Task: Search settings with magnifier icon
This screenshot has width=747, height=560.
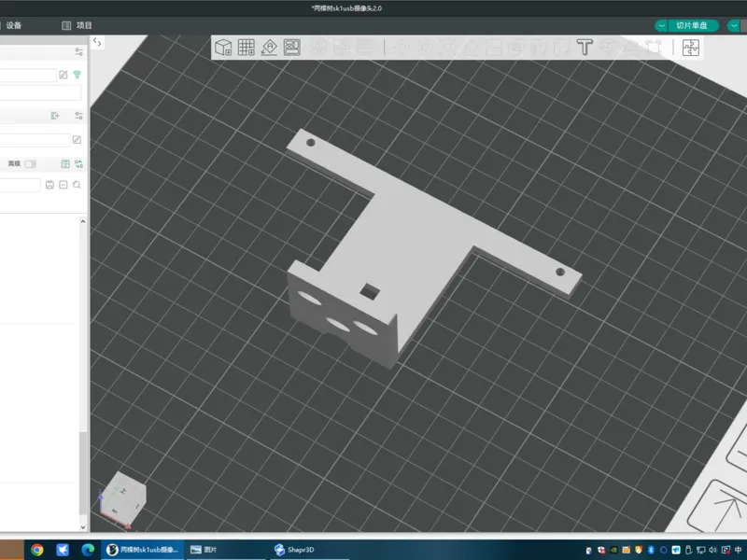Action: pyautogui.click(x=77, y=185)
